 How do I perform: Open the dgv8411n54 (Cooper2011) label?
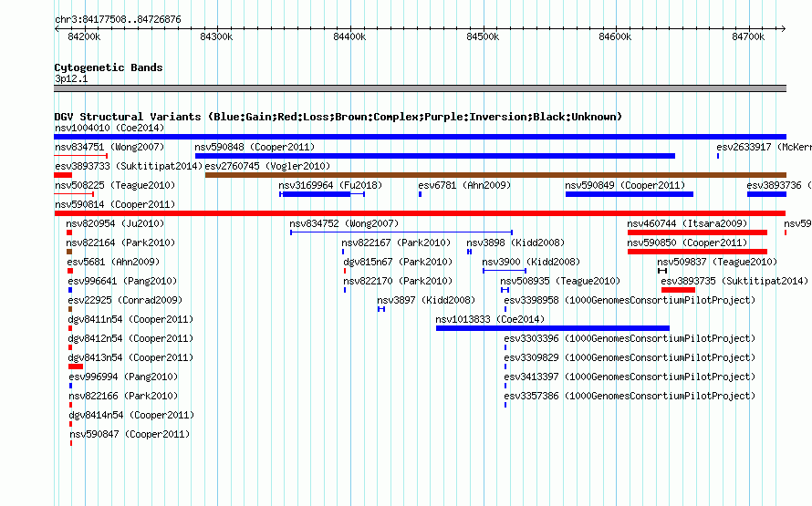(130, 319)
